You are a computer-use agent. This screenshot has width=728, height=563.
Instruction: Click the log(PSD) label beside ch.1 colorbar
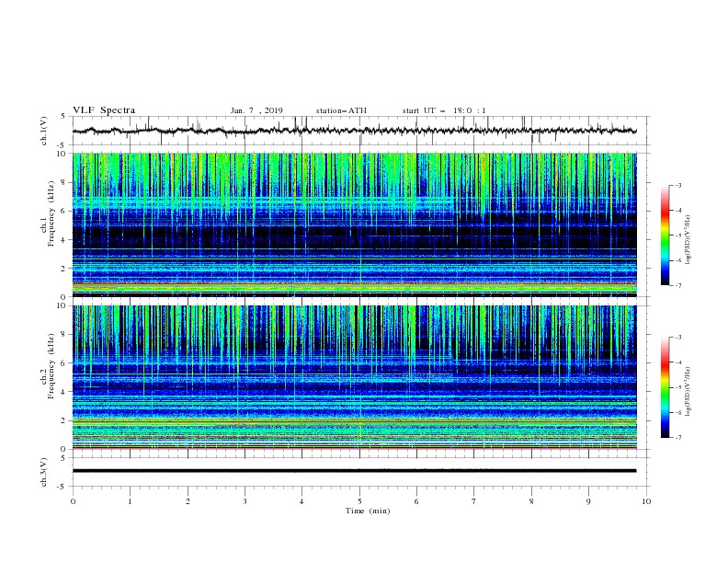(x=688, y=240)
